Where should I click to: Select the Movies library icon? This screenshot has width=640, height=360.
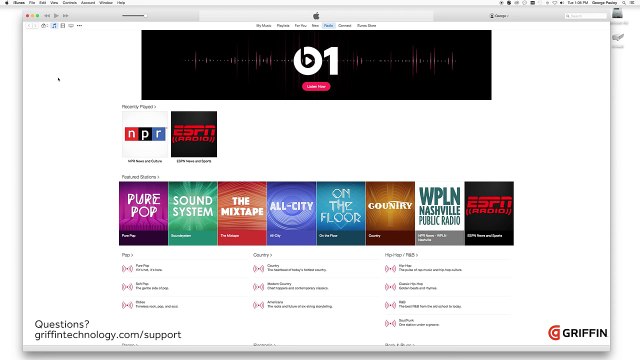pos(63,26)
